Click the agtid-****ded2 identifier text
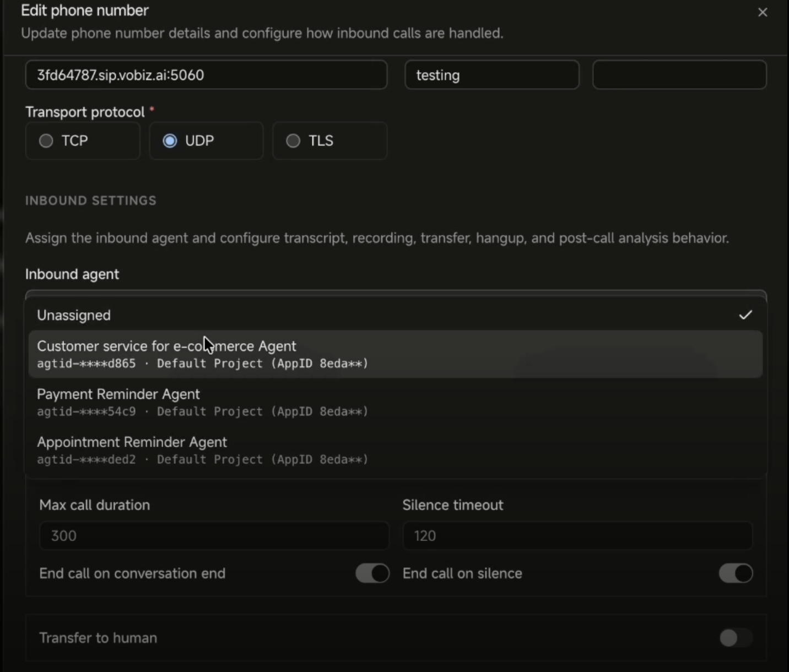789x672 pixels. 87,459
